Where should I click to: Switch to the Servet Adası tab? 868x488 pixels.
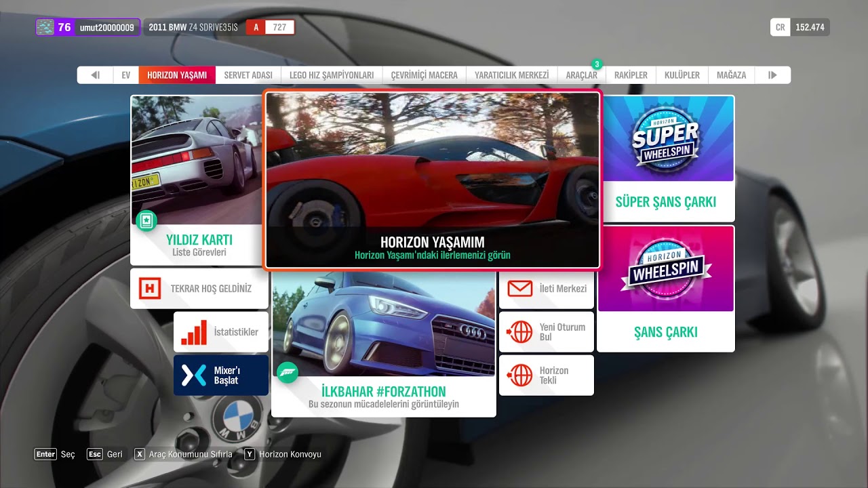[248, 75]
